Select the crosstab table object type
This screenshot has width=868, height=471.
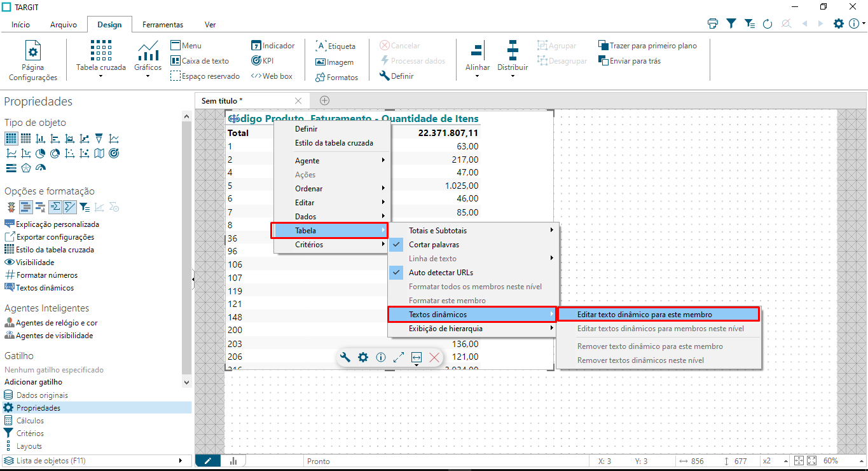[x=11, y=138]
